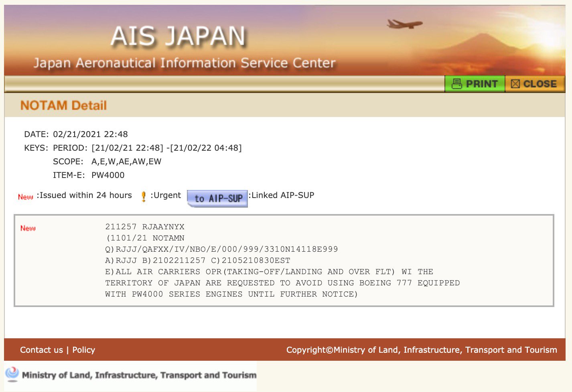Click the CLOSE button

pos(535,84)
